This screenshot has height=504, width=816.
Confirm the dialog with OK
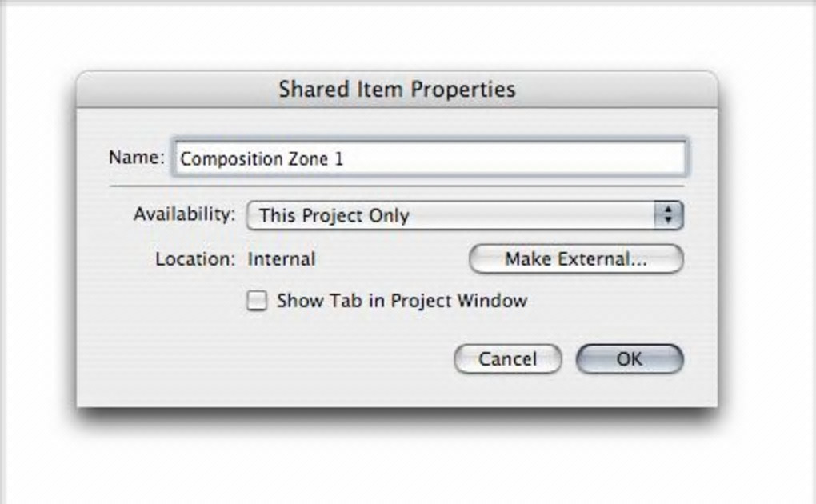[x=630, y=359]
